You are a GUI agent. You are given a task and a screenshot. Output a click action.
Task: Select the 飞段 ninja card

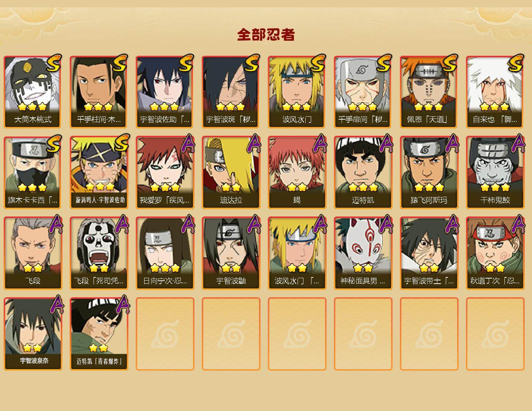[x=33, y=253]
